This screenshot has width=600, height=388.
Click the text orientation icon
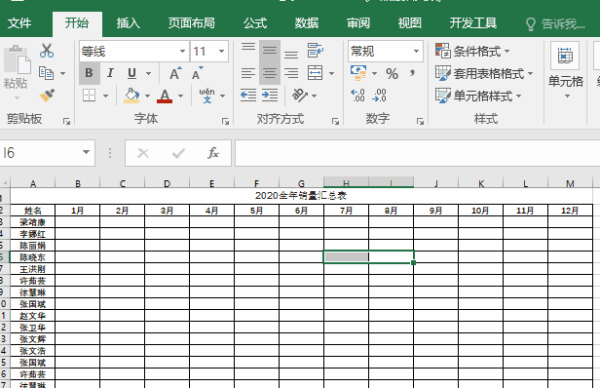pyautogui.click(x=300, y=95)
